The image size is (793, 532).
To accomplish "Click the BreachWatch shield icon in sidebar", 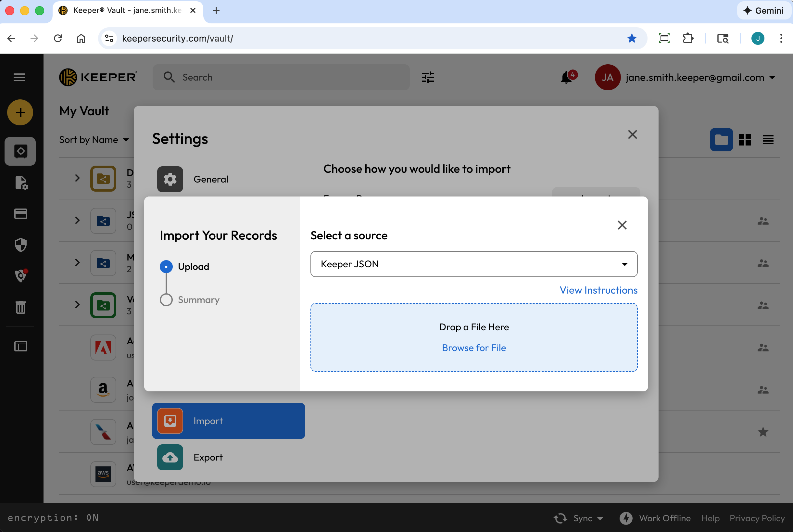I will click(x=21, y=275).
